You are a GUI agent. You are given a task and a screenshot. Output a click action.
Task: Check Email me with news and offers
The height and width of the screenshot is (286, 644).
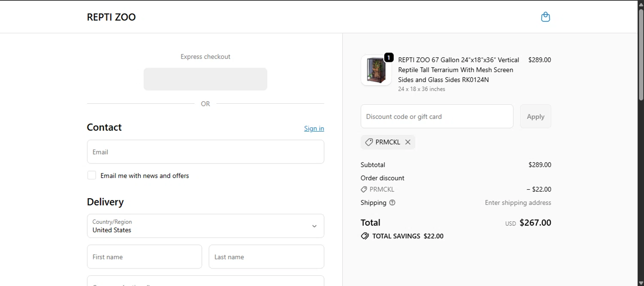91,175
